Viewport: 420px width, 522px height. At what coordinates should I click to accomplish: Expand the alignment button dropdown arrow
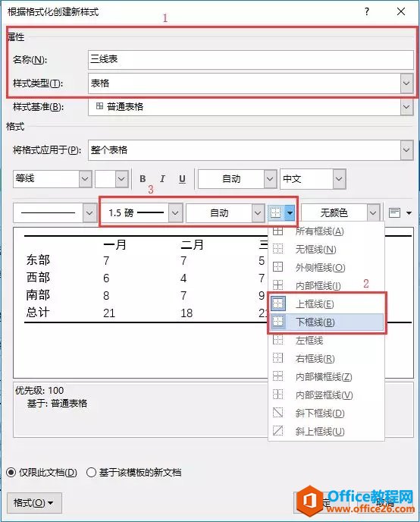point(409,212)
